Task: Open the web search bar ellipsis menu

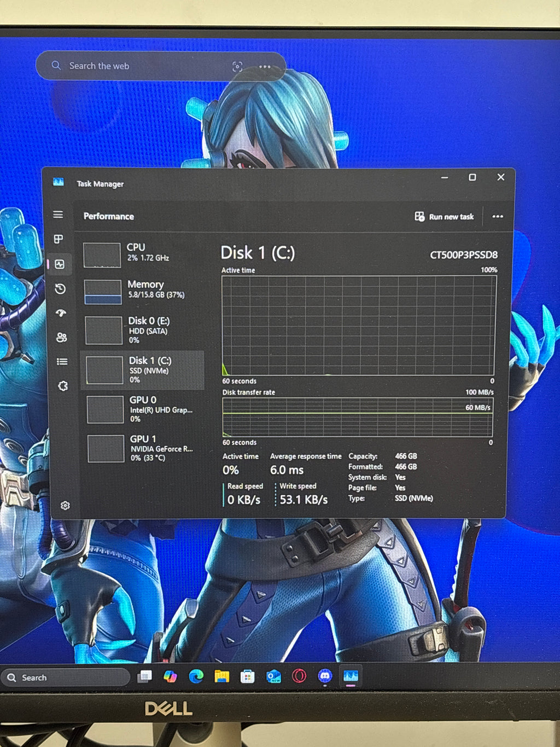Action: point(265,67)
